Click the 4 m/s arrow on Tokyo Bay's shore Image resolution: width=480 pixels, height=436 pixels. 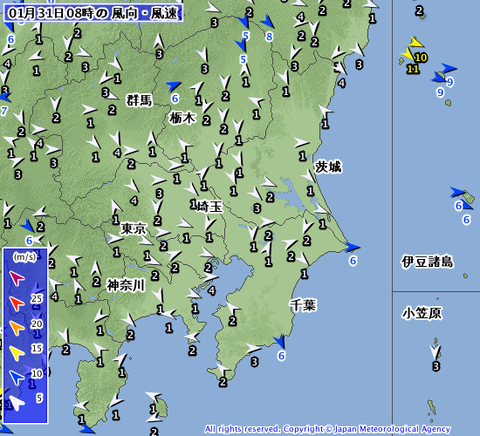point(210,277)
